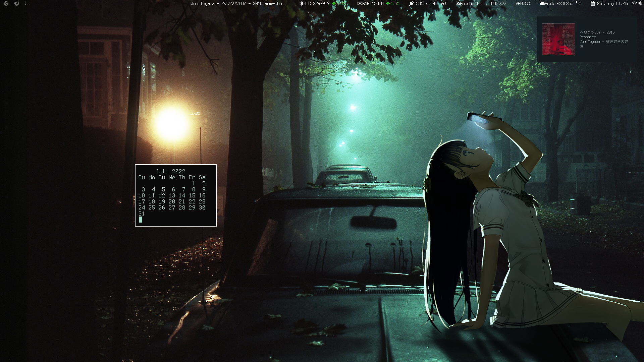The width and height of the screenshot is (644, 362).
Task: Click the green arrow beside 4.5%
Action: tap(388, 3)
